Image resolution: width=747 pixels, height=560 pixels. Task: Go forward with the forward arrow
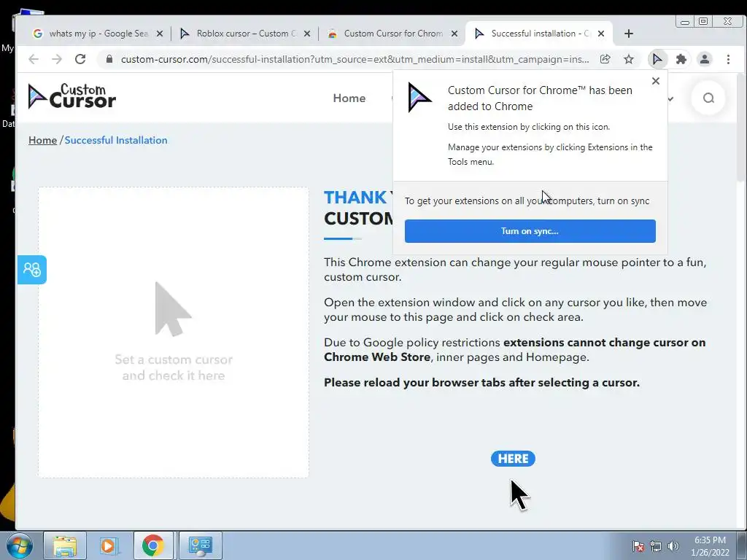(57, 59)
